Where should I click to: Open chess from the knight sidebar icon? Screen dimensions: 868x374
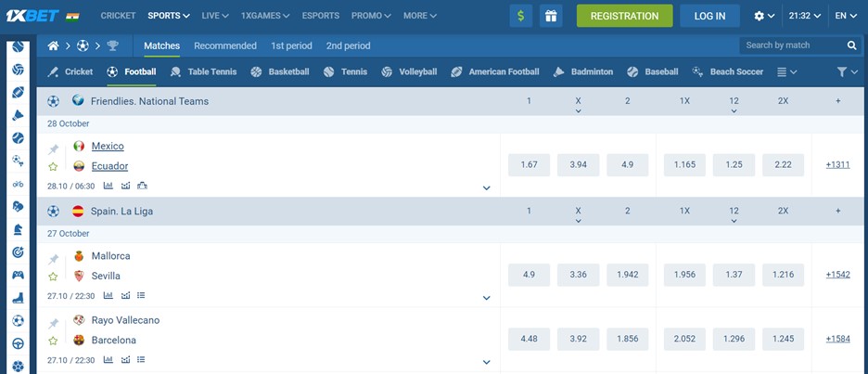click(19, 229)
